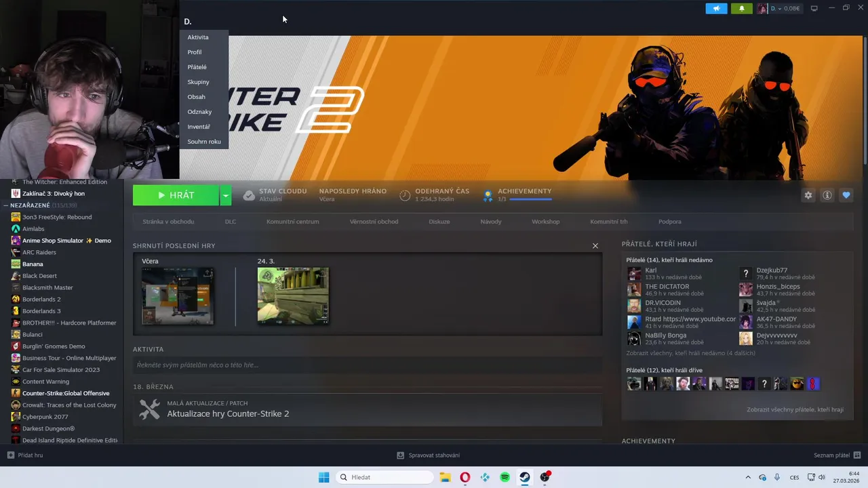Open the Workshop tab

point(546,222)
